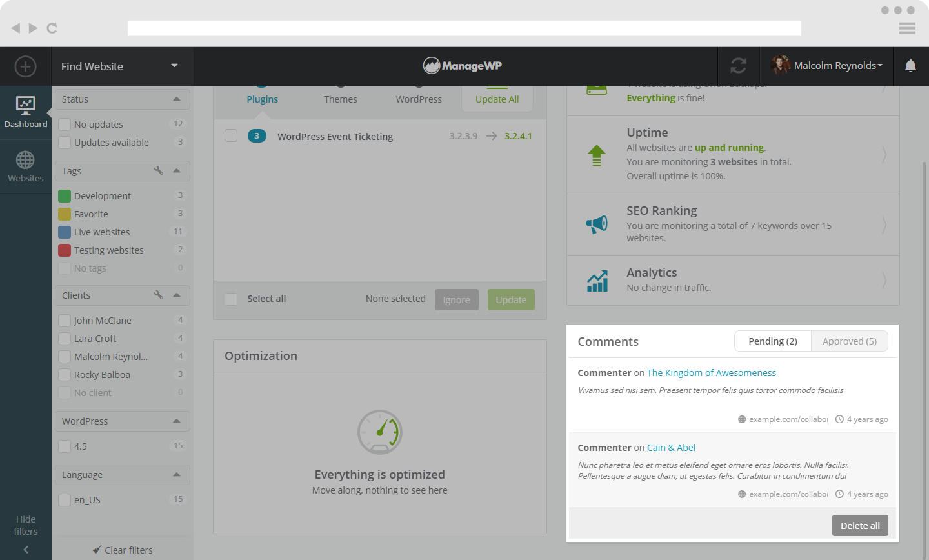Click the broom icon beside Clear filters

[x=97, y=550]
